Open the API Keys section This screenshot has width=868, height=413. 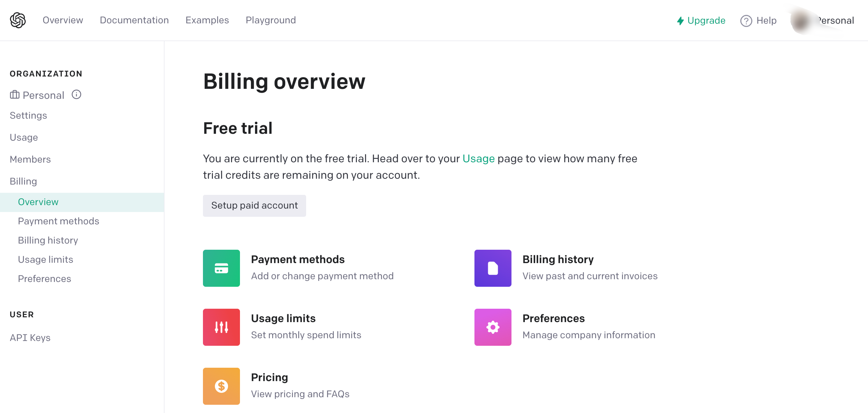pyautogui.click(x=30, y=337)
